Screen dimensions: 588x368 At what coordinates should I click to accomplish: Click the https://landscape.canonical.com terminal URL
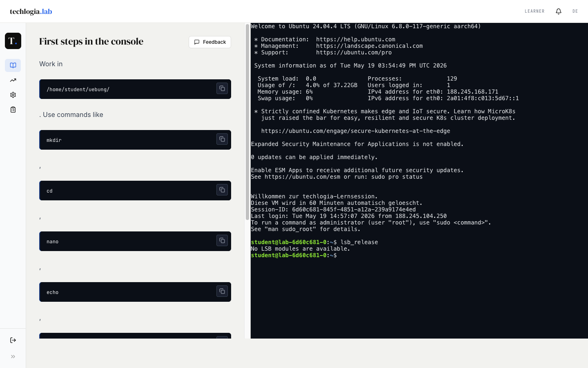(x=370, y=46)
